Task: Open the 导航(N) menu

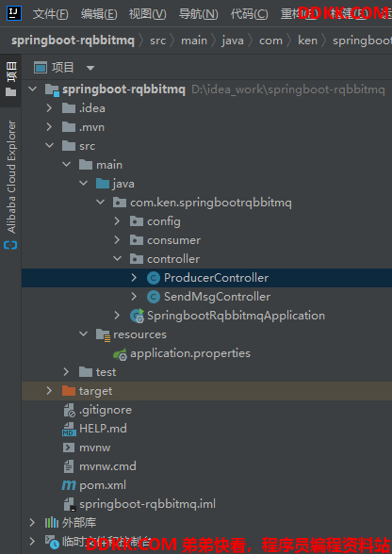Action: [x=198, y=14]
